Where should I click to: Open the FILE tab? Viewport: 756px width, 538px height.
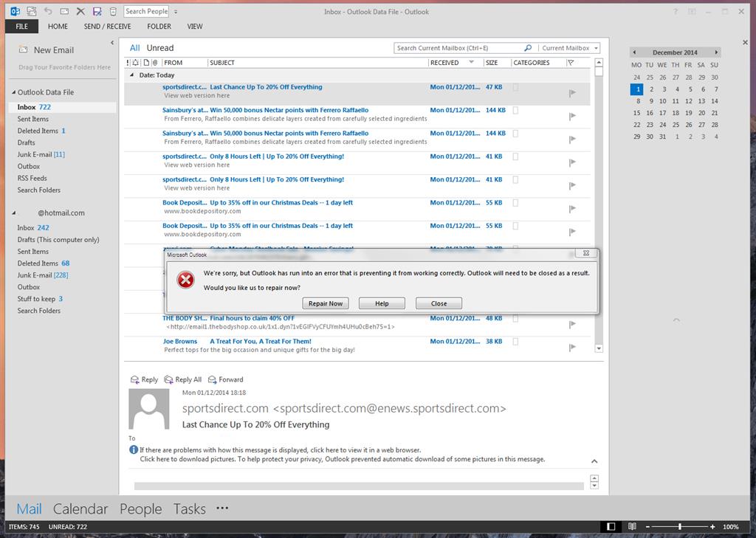[21, 27]
